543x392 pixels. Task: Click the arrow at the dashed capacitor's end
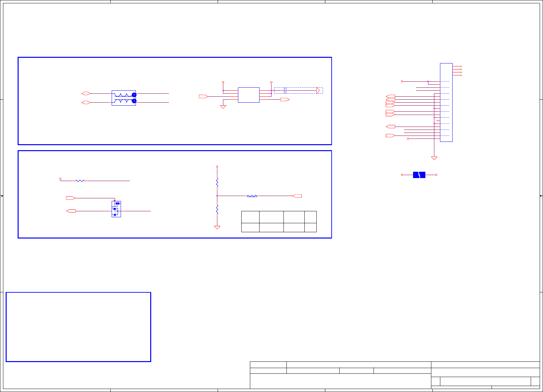318,90
